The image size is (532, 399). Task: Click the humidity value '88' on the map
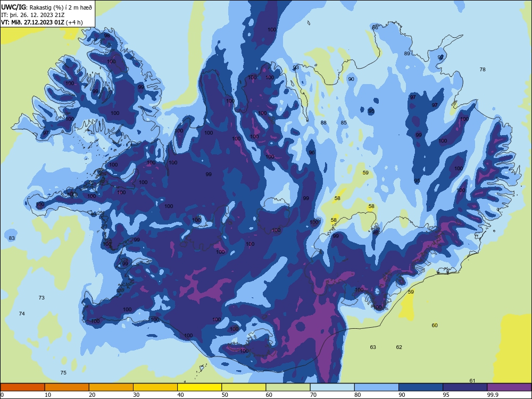click(323, 123)
